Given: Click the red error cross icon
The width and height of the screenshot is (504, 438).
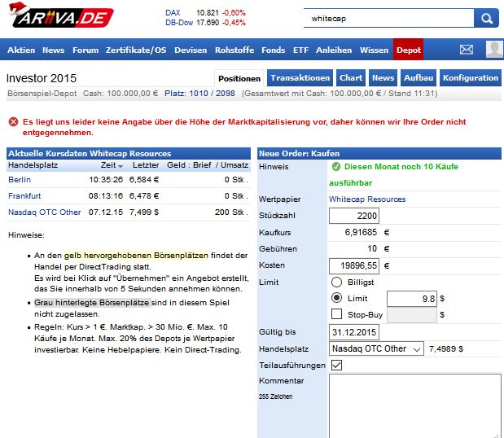Looking at the screenshot, I should [x=14, y=122].
